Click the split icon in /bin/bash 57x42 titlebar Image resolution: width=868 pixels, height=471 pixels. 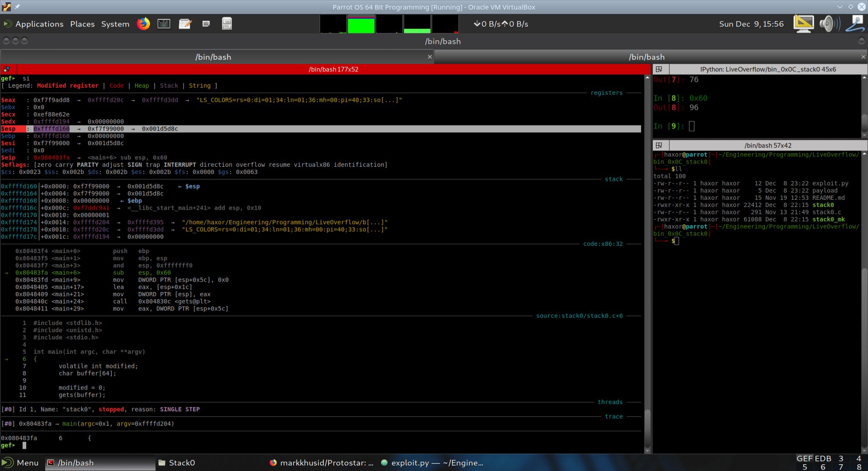659,145
